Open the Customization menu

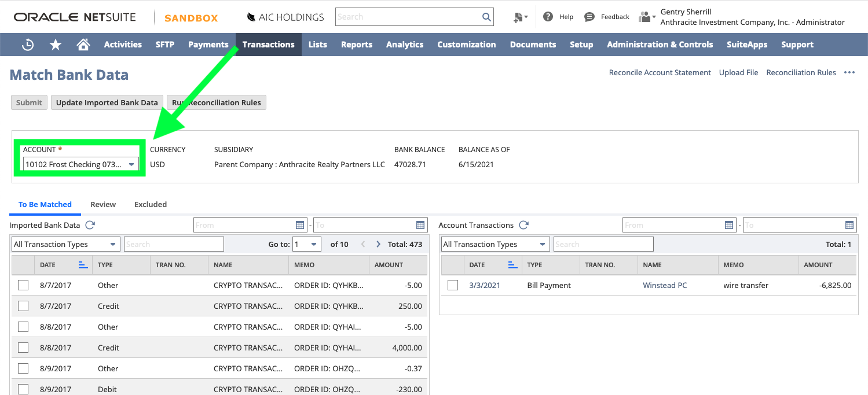pos(467,45)
